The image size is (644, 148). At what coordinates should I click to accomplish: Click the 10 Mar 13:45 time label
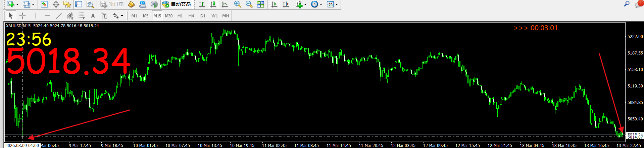[210, 146]
